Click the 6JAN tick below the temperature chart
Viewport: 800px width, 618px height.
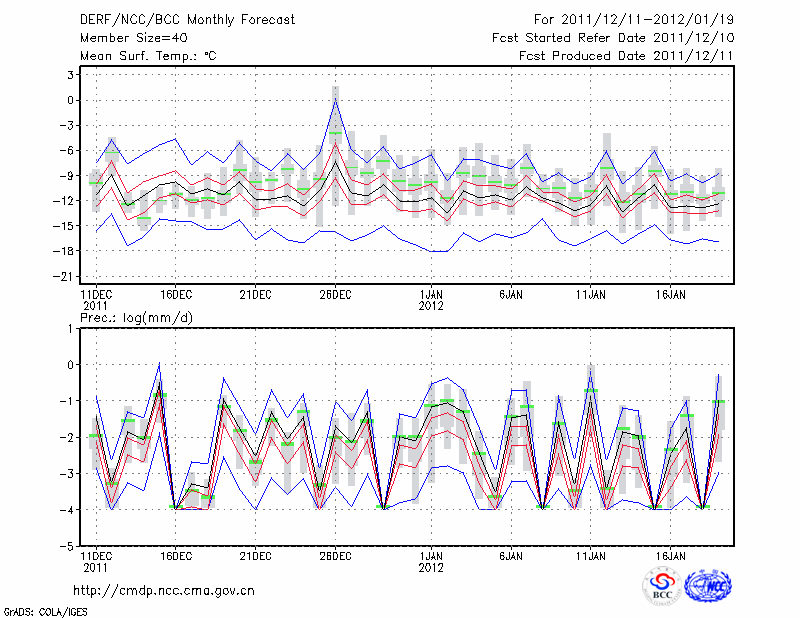point(511,295)
